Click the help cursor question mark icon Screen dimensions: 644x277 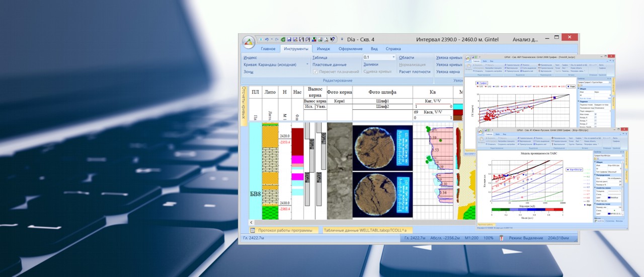point(333,39)
